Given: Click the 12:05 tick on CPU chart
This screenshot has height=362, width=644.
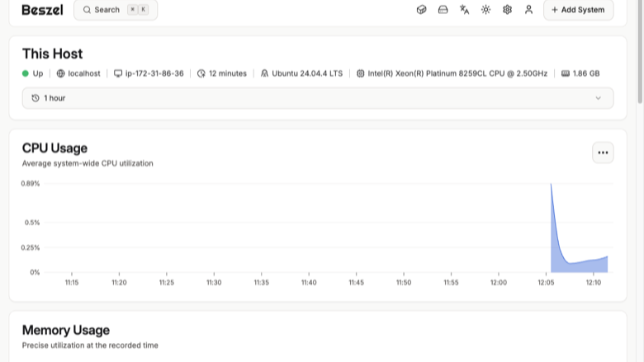Looking at the screenshot, I should tap(546, 283).
